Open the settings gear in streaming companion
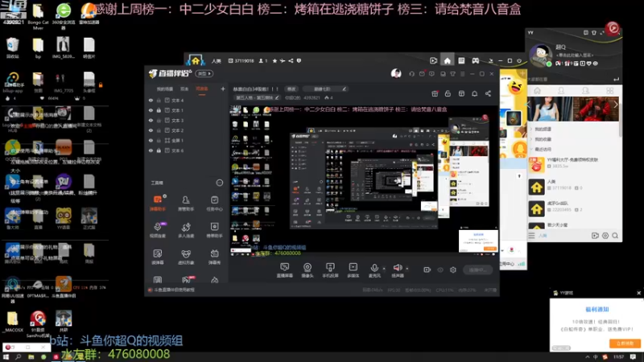This screenshot has width=644, height=362. (453, 269)
